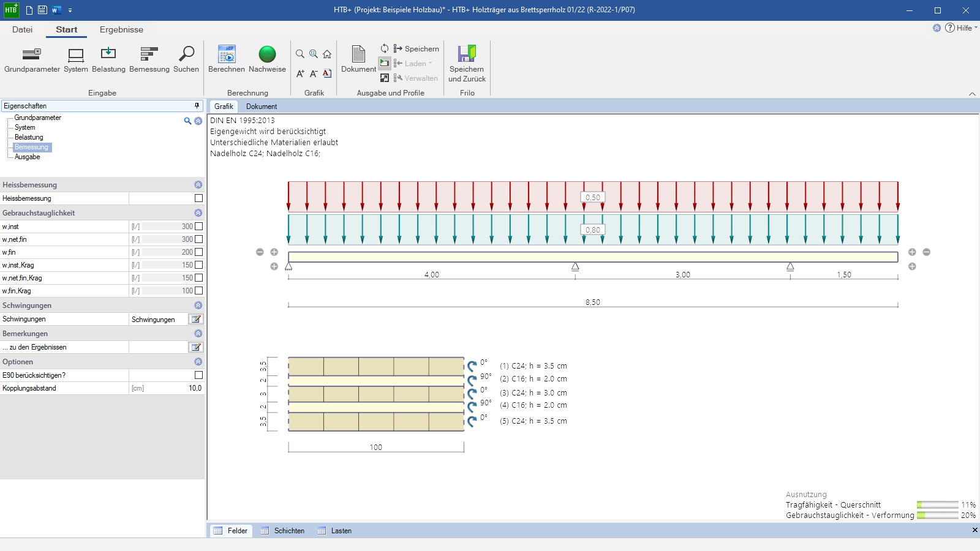980x551 pixels.
Task: Switch to the Ergebnisse ribbon tab
Action: (121, 29)
